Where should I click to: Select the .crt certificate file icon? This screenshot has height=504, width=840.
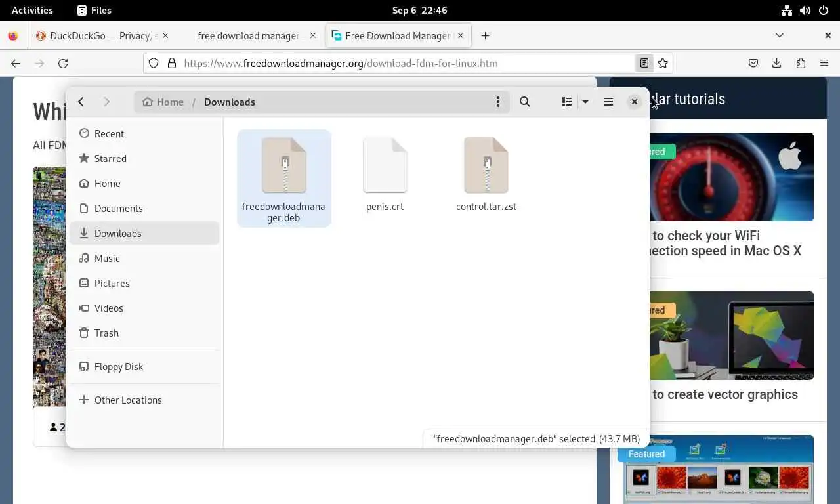tap(385, 165)
